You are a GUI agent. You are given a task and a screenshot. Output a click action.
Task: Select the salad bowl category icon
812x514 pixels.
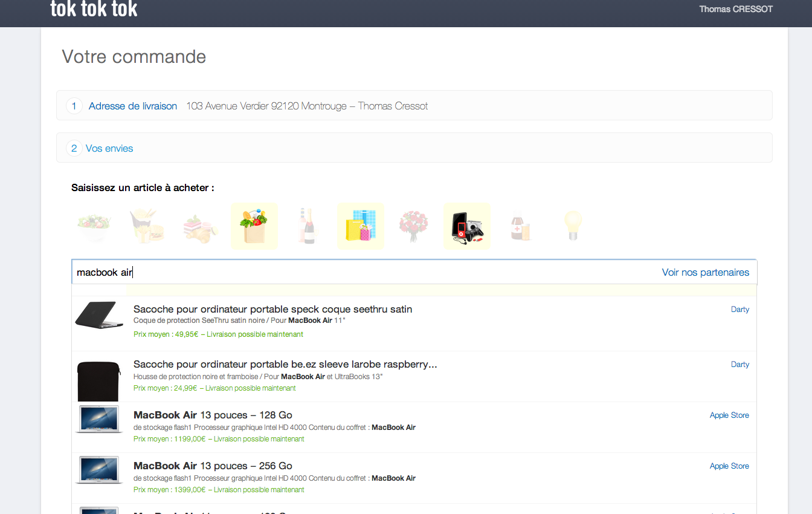tap(94, 226)
